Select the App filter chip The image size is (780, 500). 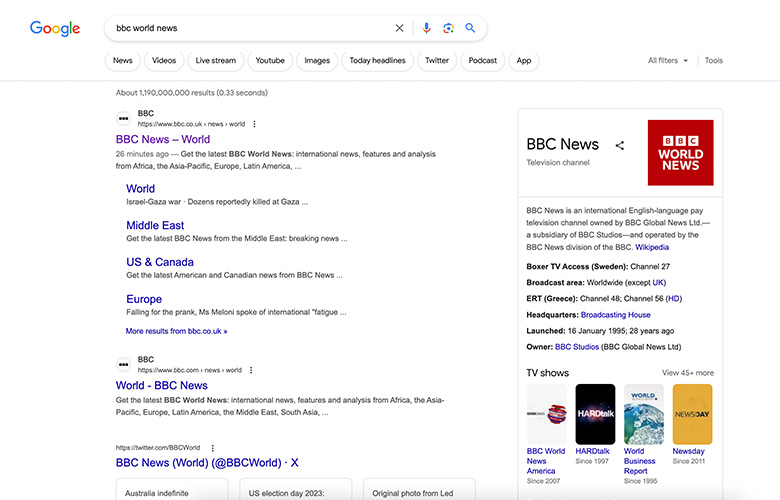coord(524,61)
